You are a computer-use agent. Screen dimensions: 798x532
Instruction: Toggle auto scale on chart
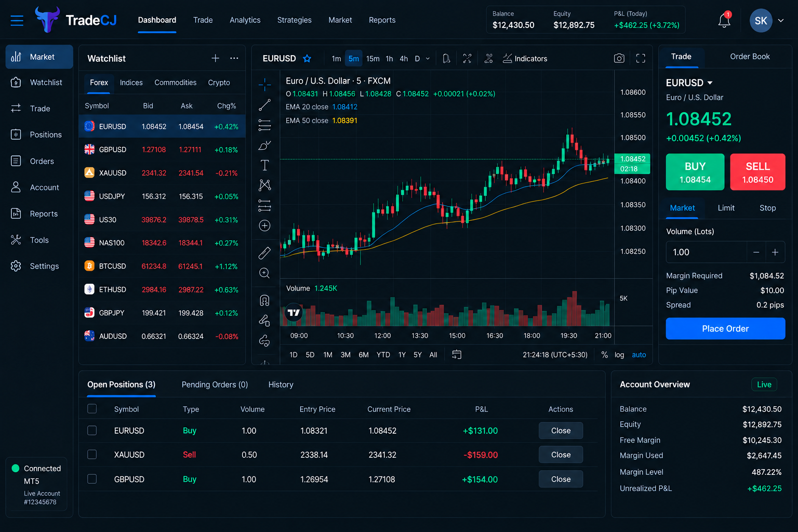pos(639,355)
